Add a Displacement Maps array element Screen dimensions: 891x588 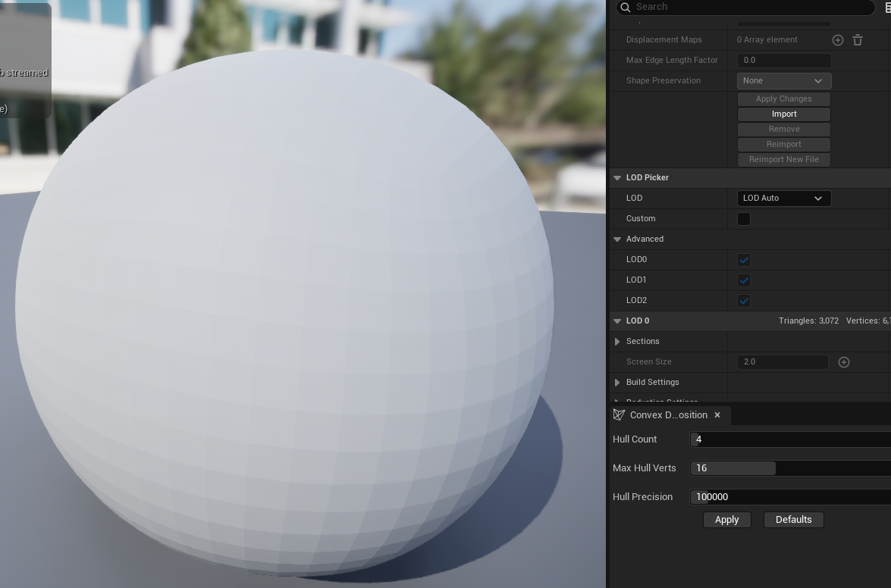tap(838, 40)
